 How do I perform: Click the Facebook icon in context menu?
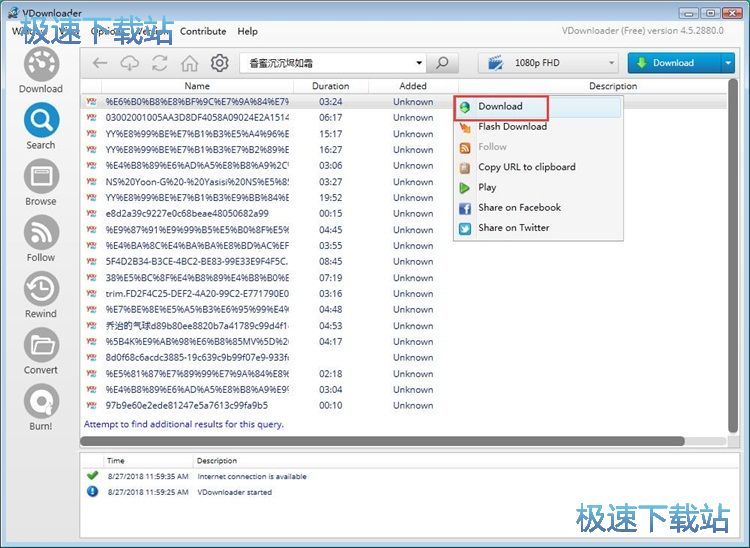(464, 208)
